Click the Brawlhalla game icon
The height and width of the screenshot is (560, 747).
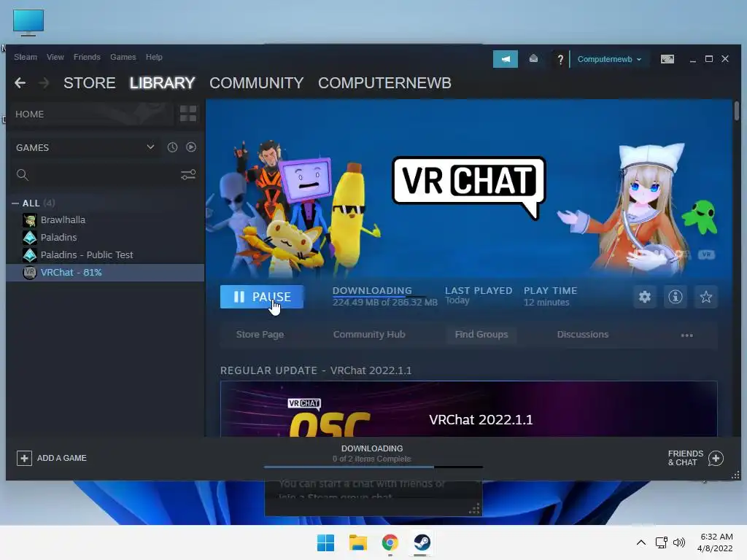[x=29, y=220]
